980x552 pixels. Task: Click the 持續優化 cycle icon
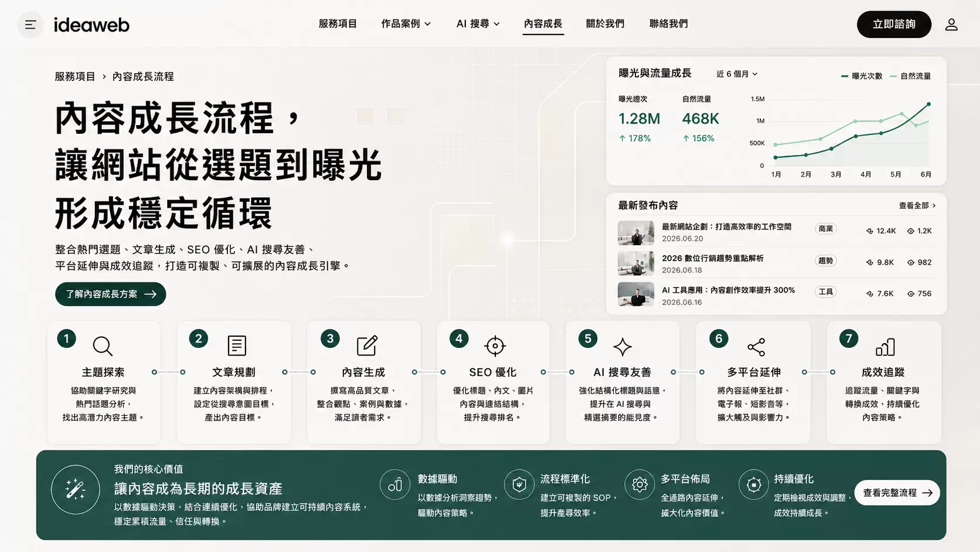point(754,485)
